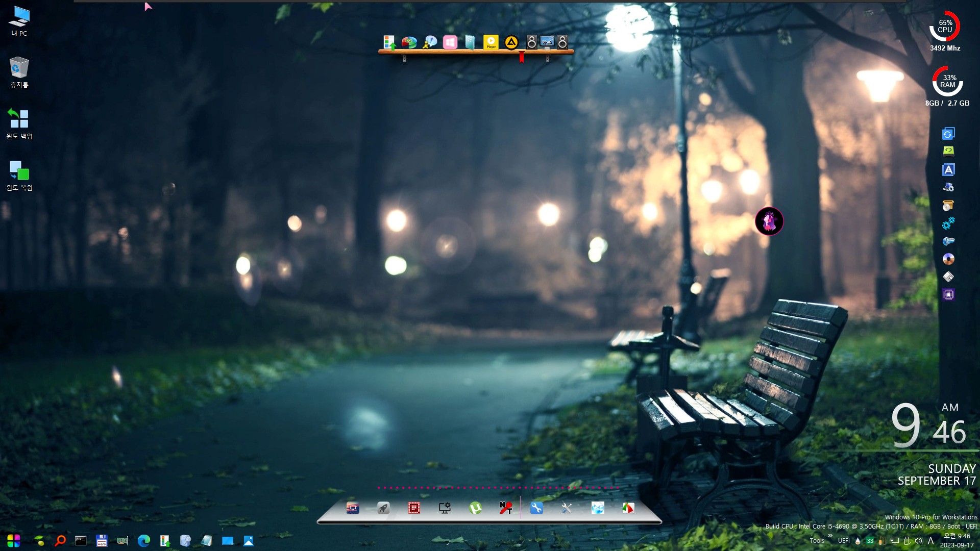Click the purple CPU chip icon in sidebar

point(948,294)
